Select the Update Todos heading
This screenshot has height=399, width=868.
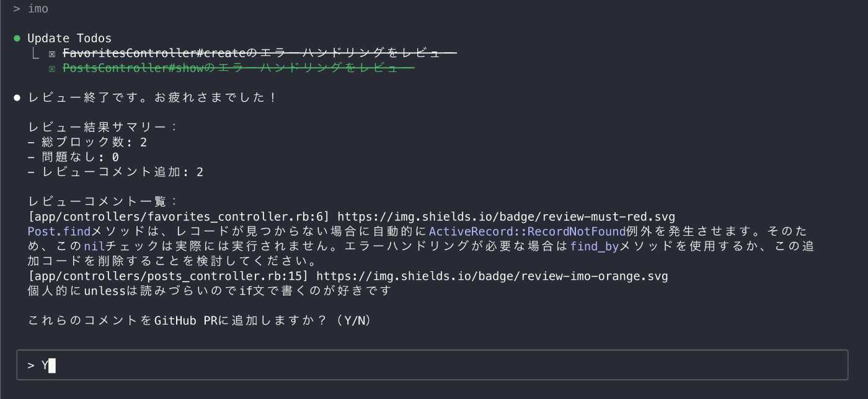(69, 38)
